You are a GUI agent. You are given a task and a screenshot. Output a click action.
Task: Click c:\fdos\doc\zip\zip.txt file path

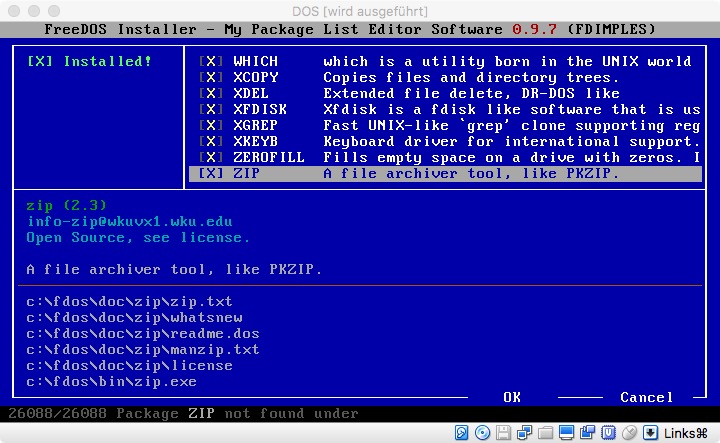point(129,302)
